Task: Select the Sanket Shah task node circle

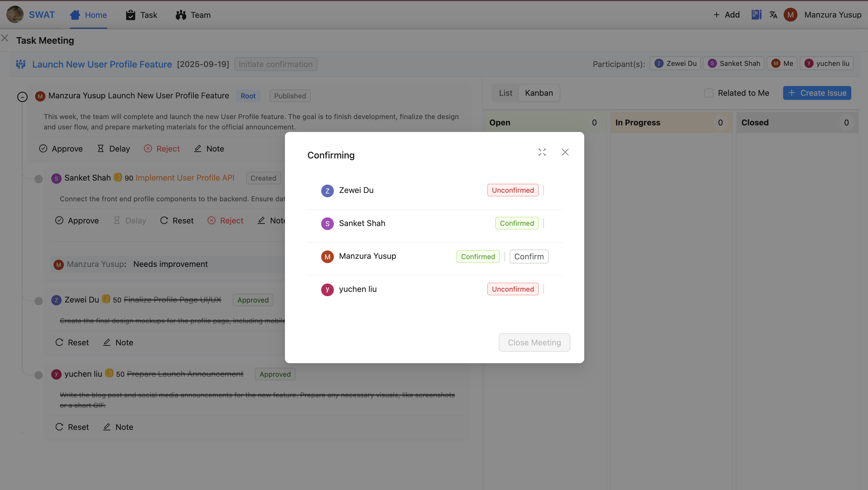Action: click(x=38, y=179)
